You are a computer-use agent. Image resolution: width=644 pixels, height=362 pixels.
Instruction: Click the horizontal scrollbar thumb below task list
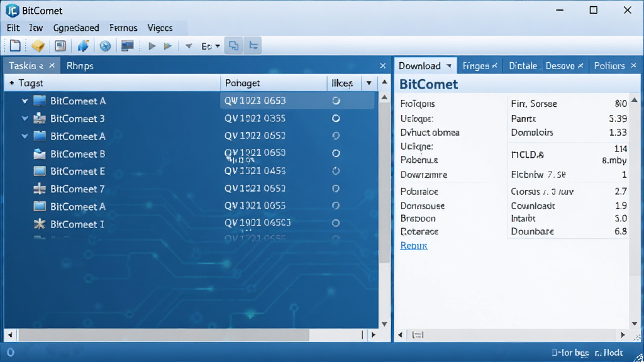tap(164, 335)
